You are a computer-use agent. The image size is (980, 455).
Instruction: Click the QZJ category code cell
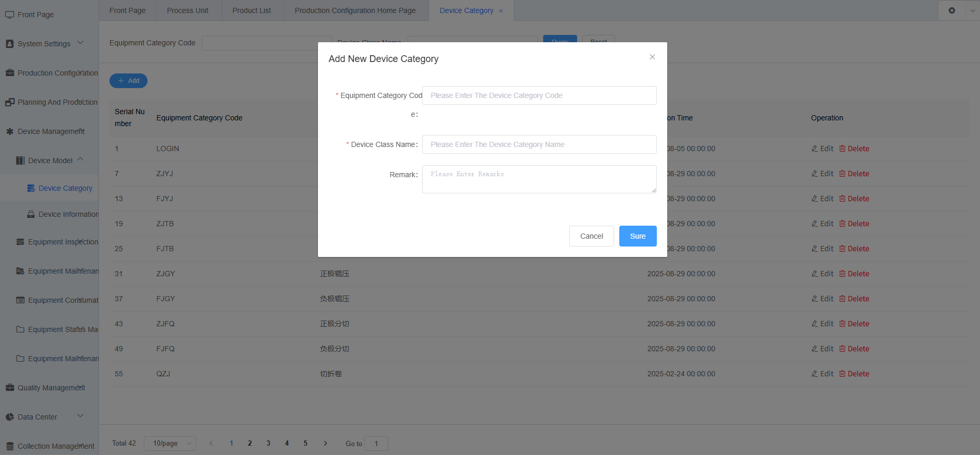163,374
